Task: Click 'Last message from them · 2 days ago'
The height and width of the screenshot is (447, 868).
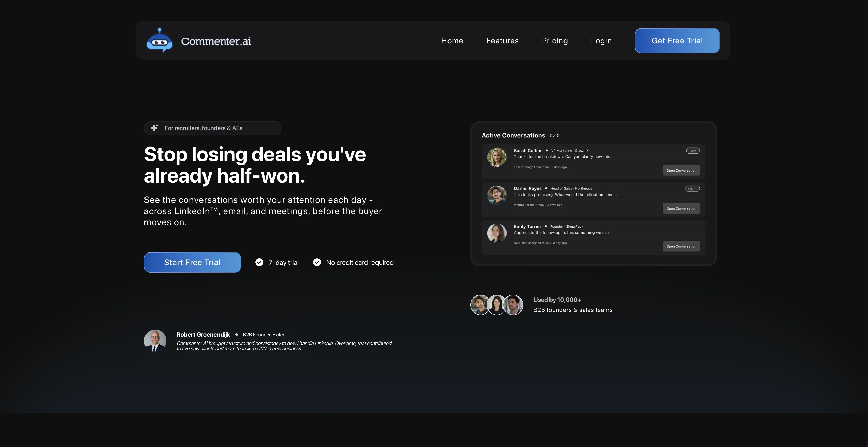Action: click(540, 167)
